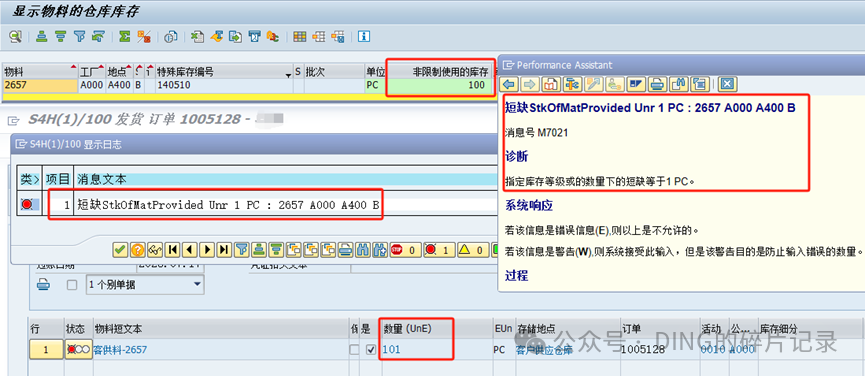The width and height of the screenshot is (865, 376).
Task: Sort descending in the warehouse stock list
Action: pos(61,37)
